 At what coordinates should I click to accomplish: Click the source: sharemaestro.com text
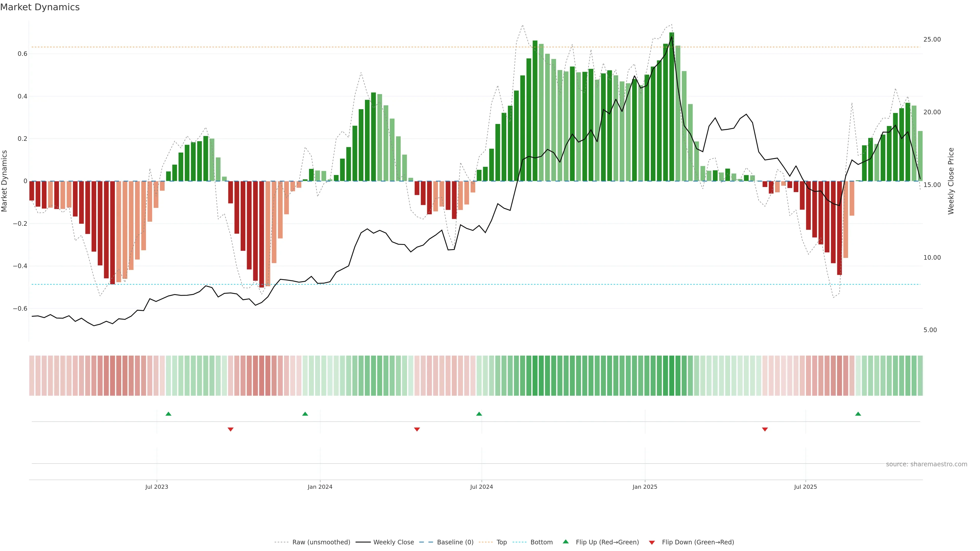point(926,464)
